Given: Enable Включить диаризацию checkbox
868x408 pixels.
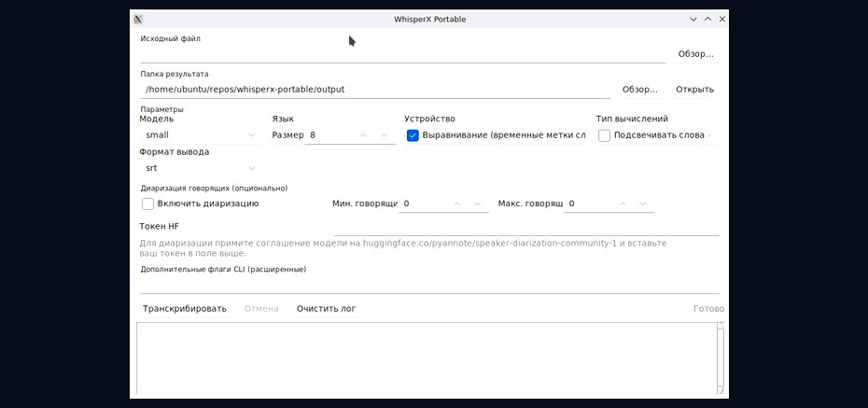Looking at the screenshot, I should coord(147,204).
